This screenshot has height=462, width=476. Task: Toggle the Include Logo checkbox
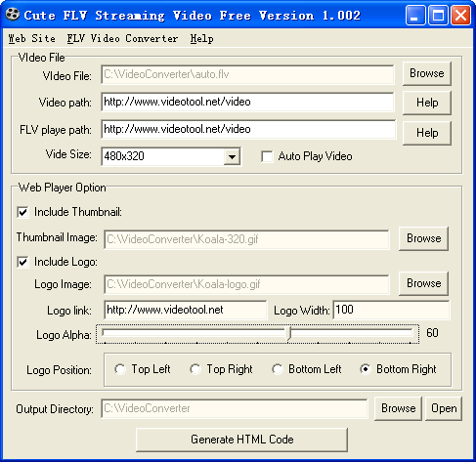pyautogui.click(x=22, y=262)
